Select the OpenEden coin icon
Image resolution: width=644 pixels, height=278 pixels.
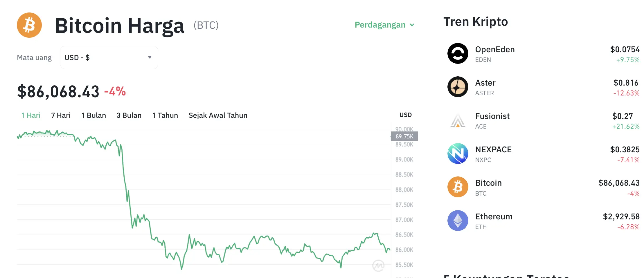click(457, 53)
